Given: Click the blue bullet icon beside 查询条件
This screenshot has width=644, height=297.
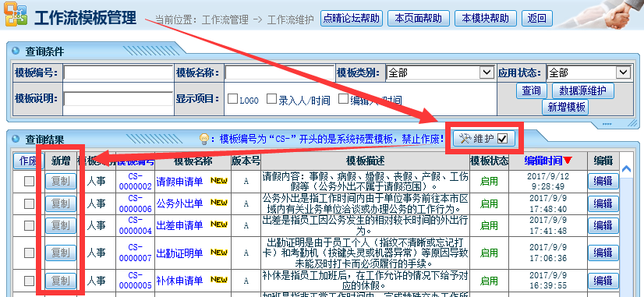Looking at the screenshot, I should pyautogui.click(x=16, y=51).
